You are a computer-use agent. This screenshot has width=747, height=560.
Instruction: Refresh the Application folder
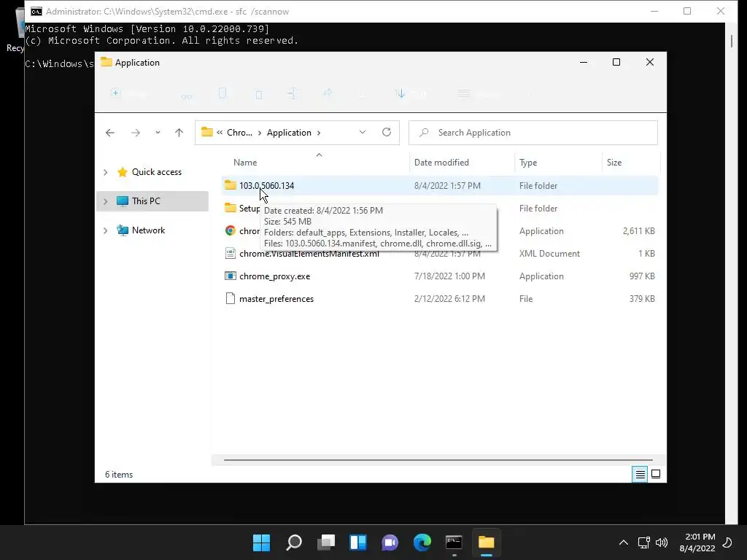click(387, 133)
